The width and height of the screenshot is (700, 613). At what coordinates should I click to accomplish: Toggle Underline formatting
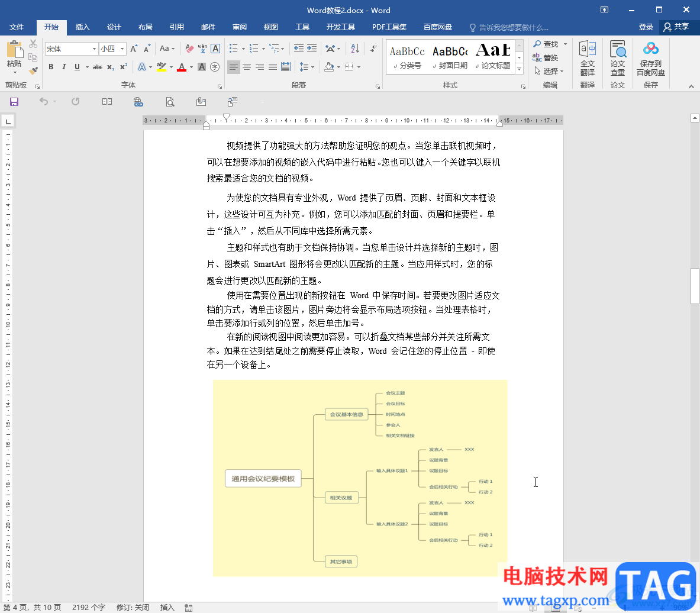click(x=77, y=67)
